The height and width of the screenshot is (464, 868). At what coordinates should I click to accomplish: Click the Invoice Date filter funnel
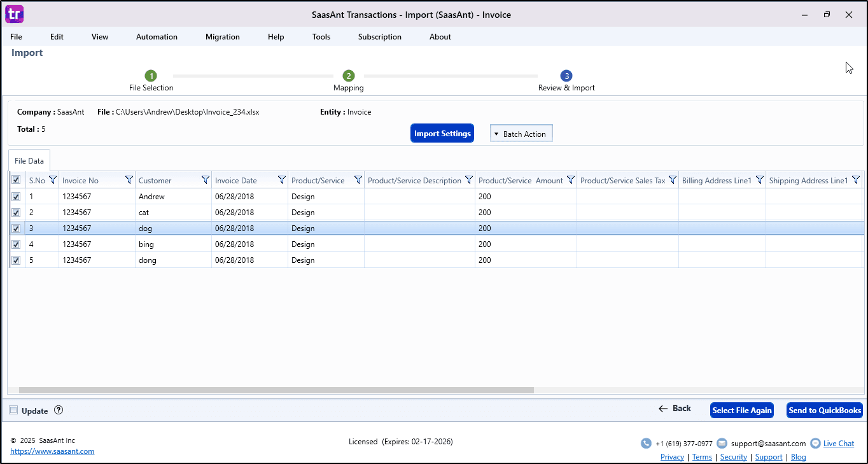click(x=282, y=180)
